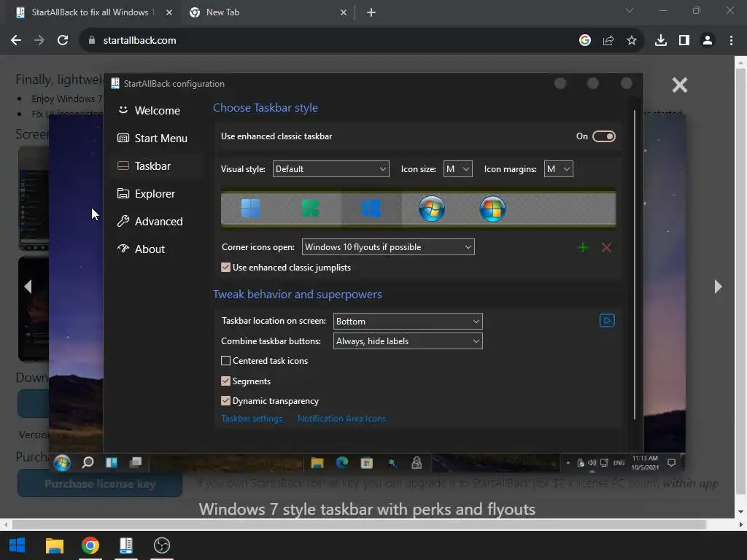Click Chrome icon in the Windows taskbar
Viewport: 747px width, 560px height.
[x=90, y=545]
